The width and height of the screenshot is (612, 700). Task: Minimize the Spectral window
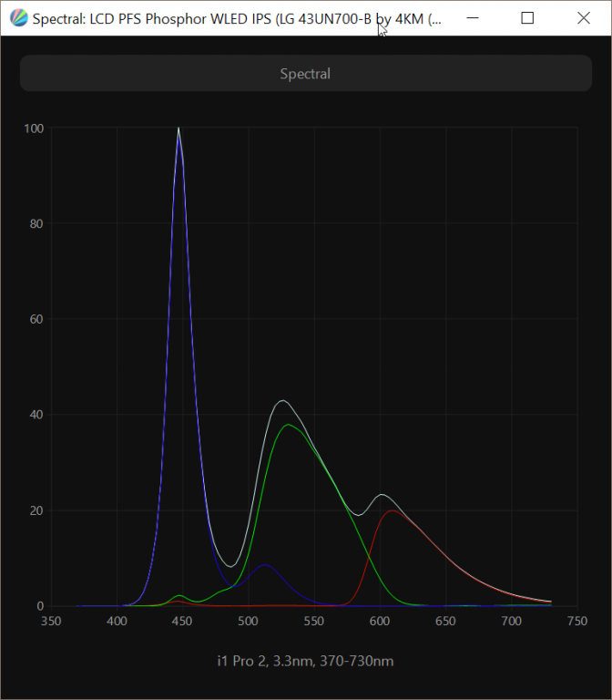point(473,18)
